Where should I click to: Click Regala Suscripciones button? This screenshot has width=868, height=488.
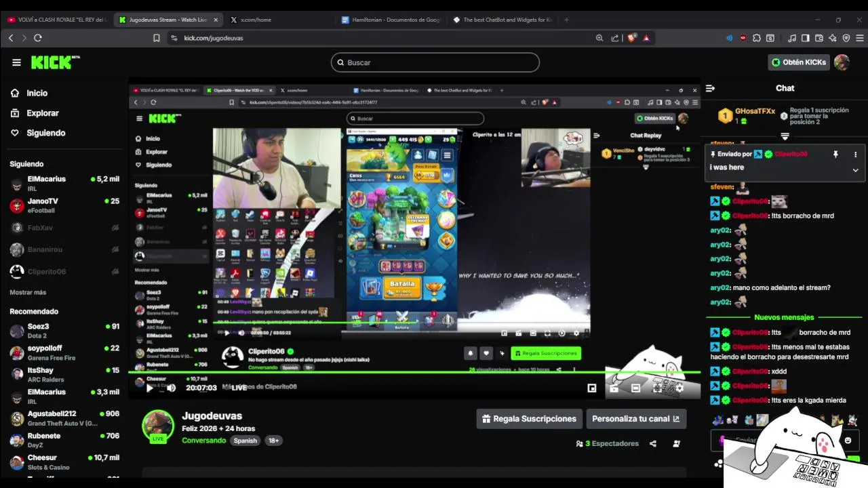click(x=529, y=419)
